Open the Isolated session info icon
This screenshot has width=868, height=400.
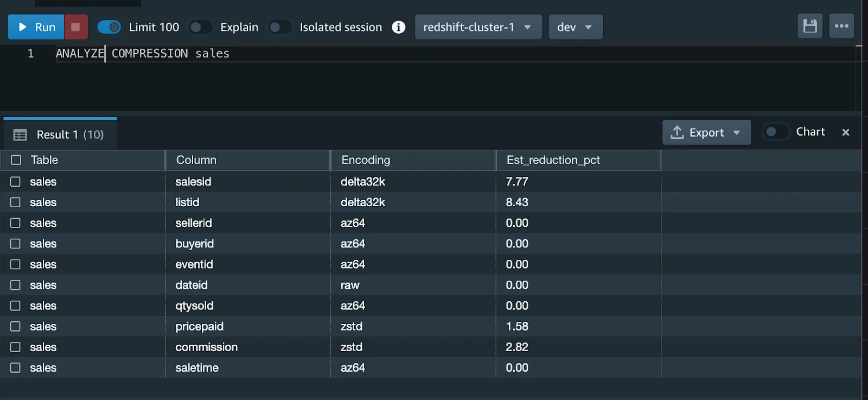click(399, 27)
